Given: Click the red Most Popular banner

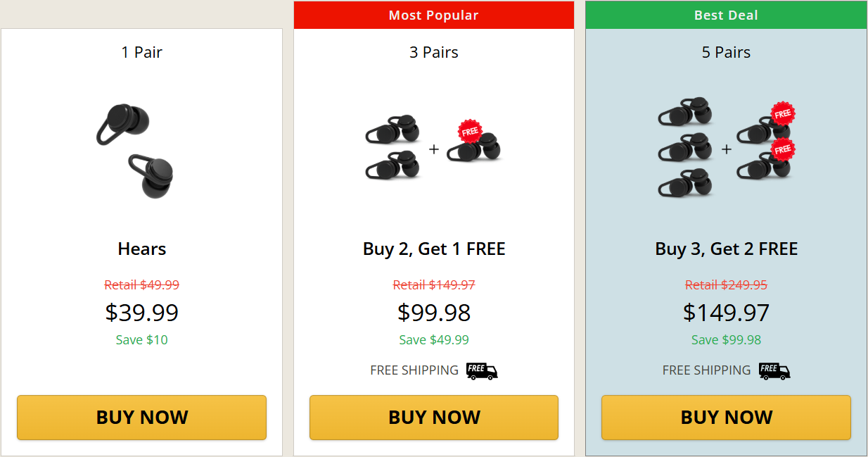Looking at the screenshot, I should click(433, 15).
